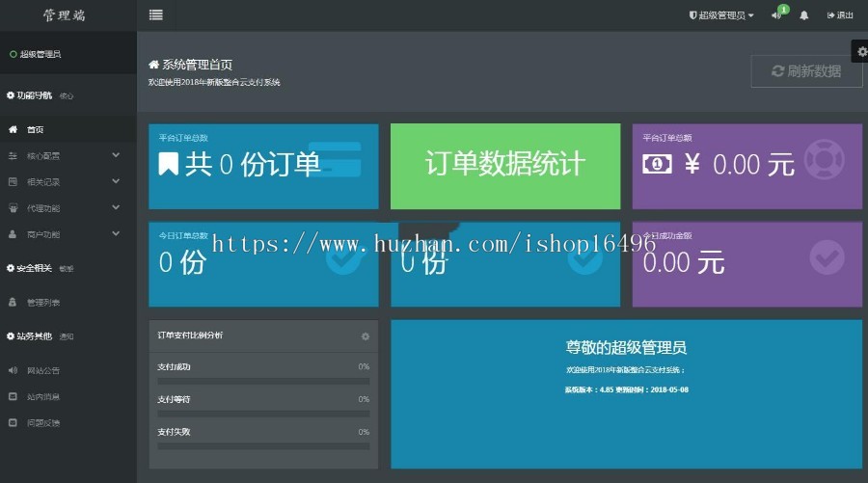Click the bookmark icon in the 共 0 份订单 card

[x=168, y=164]
